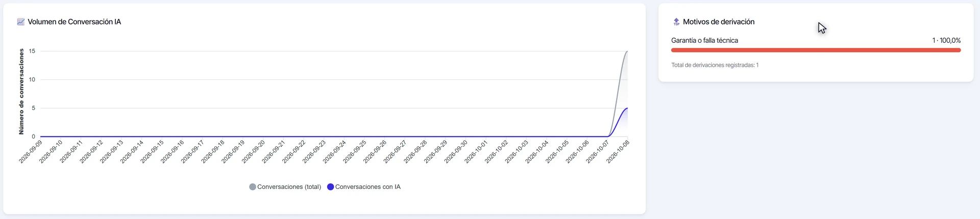This screenshot has height=219, width=980.
Task: Click the 2026-10-03 date label
Action: point(517,152)
